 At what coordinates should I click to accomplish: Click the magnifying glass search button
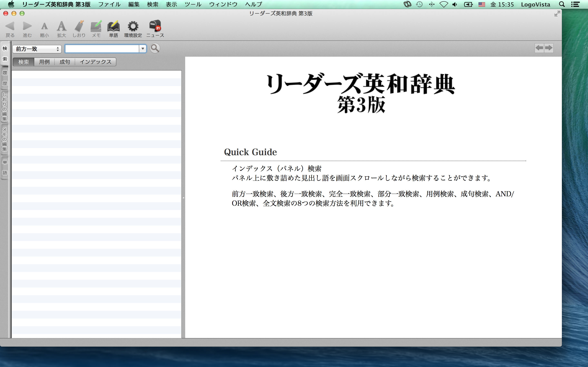click(x=155, y=48)
